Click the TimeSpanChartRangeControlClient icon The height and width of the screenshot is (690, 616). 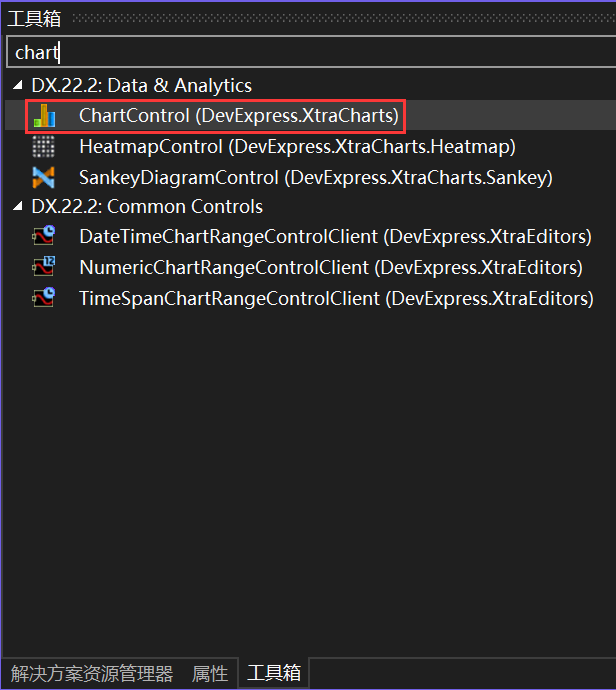[44, 298]
